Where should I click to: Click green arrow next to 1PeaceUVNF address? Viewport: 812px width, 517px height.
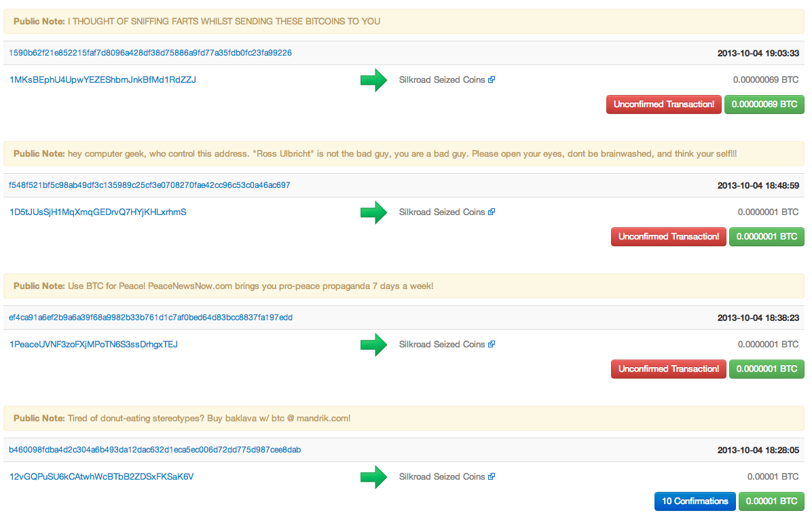pos(374,345)
